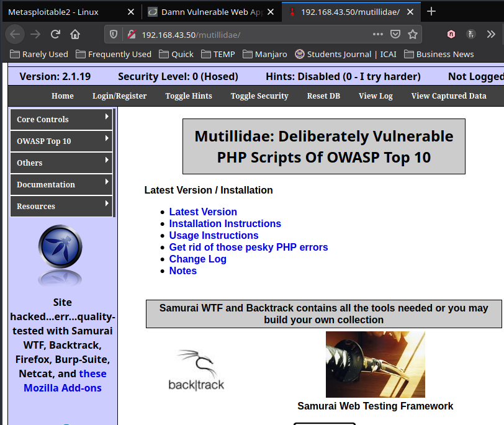
Task: Open Frequently Used bookmarks folder
Action: click(x=114, y=54)
